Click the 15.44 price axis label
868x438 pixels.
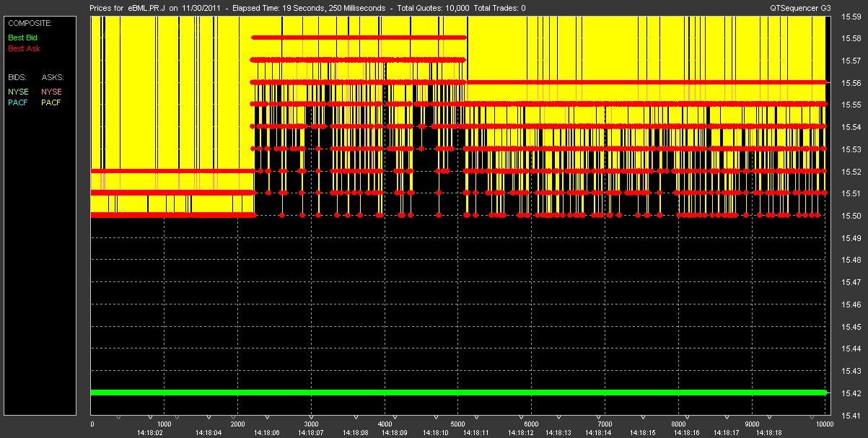(x=851, y=349)
